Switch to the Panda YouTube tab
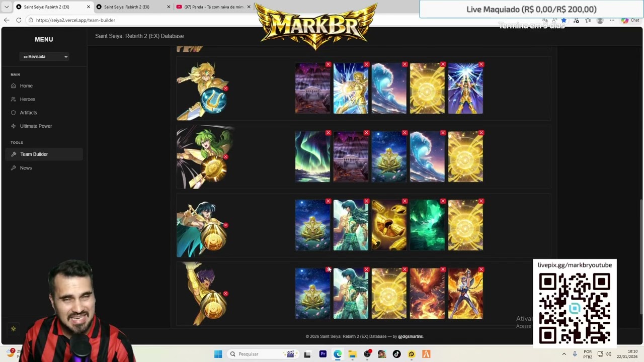Screen dimensions: 644x362 (x=214, y=7)
